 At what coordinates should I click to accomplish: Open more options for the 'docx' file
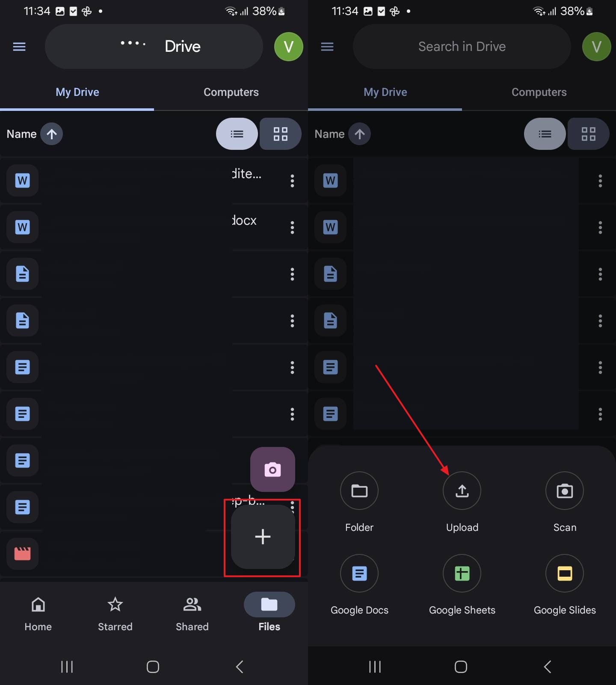[x=292, y=227]
